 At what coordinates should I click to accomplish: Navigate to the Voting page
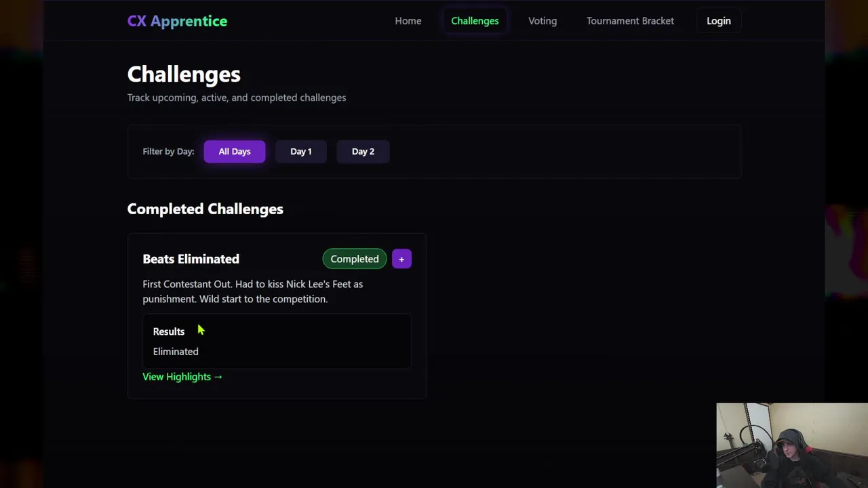(x=542, y=21)
